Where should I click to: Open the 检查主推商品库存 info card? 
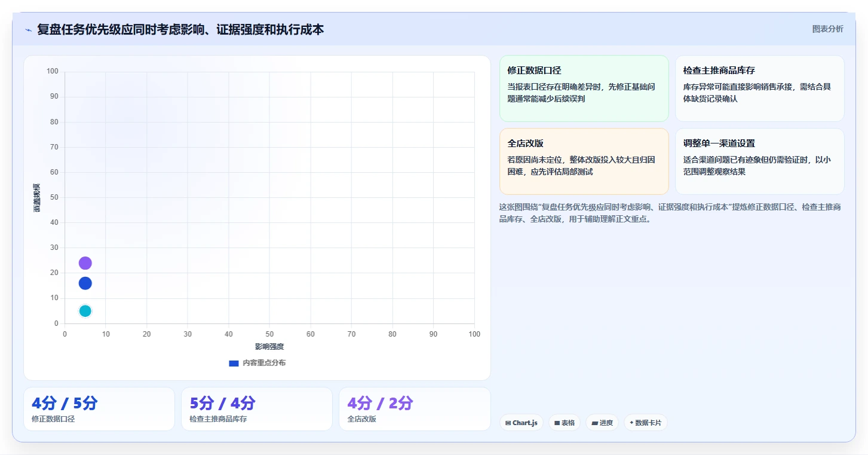point(760,88)
